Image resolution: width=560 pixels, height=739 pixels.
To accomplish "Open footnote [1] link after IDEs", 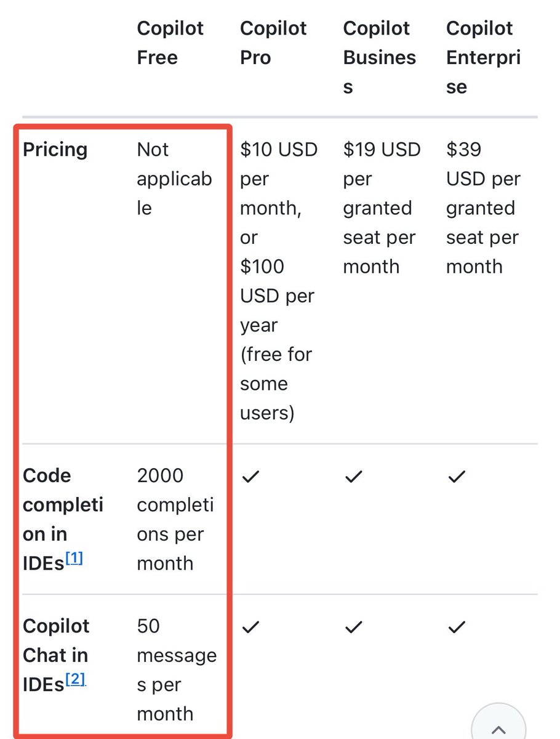I will 74,559.
